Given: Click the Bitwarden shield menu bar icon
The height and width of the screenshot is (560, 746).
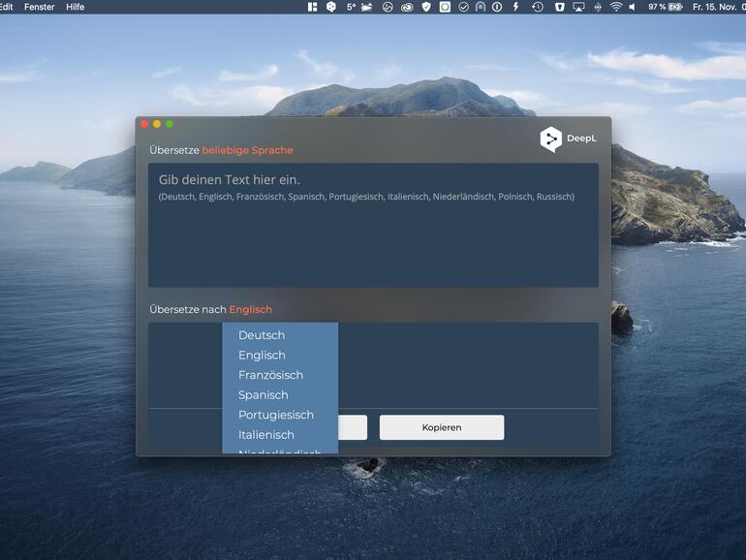Looking at the screenshot, I should tap(560, 7).
